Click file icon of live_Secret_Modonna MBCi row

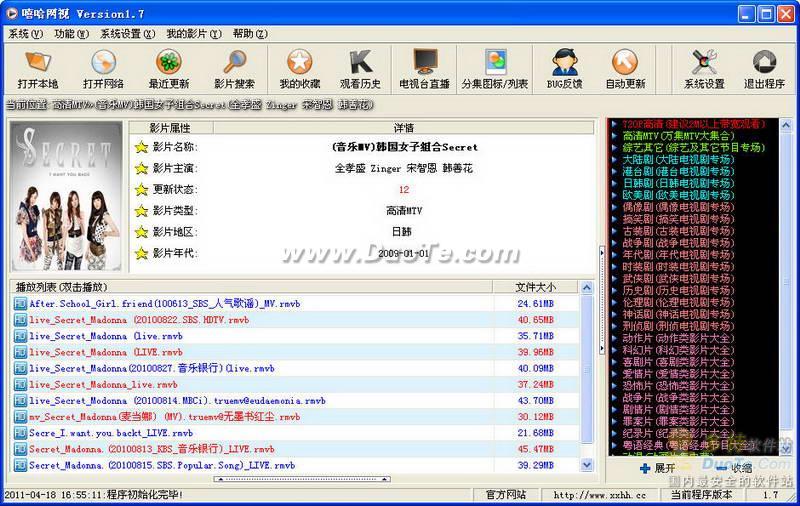20,401
